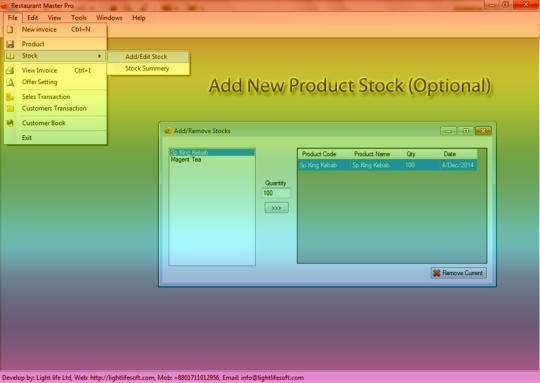Screen dimensions: 540x383
Task: Choose Product from the File menu
Action: [x=55, y=44]
